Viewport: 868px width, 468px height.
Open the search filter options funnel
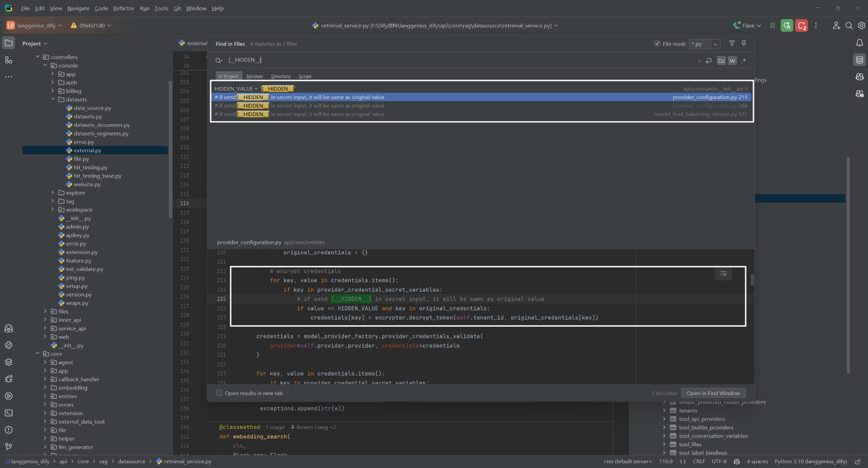point(732,43)
